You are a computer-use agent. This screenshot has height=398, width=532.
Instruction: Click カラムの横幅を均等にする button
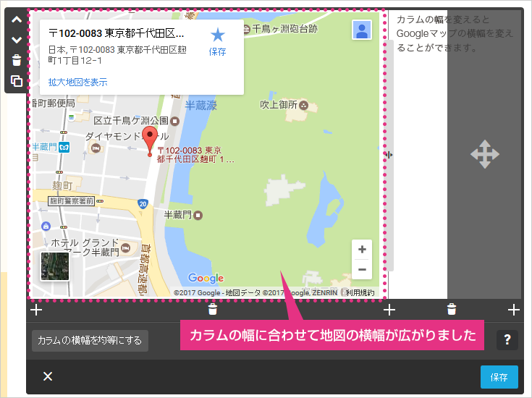coord(90,341)
